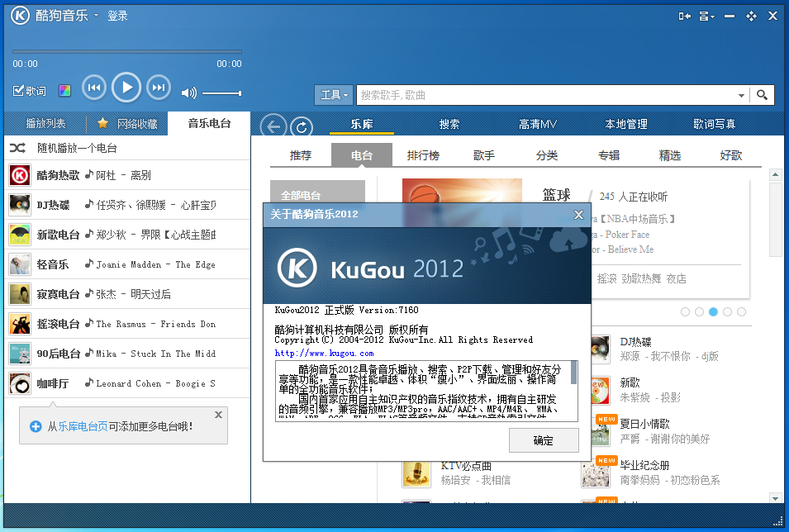Open the colorful skin changer icon
Screen dimensions: 789x532
65,91
